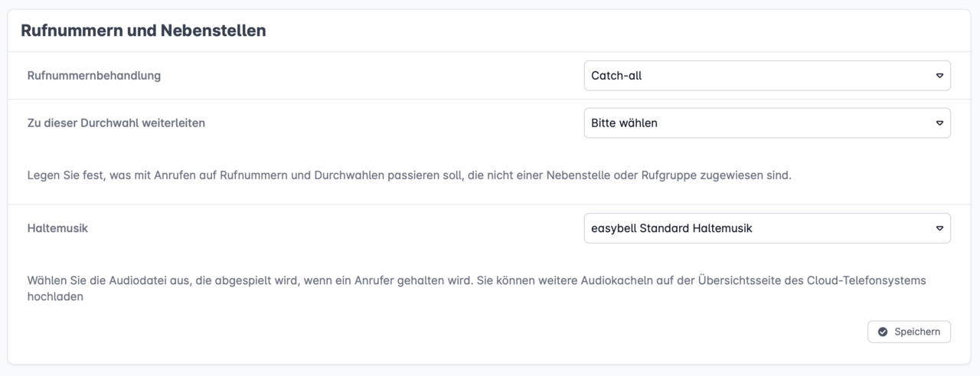Image resolution: width=980 pixels, height=376 pixels.
Task: Click the arrow on the Haltemusik dropdown
Action: (939, 228)
